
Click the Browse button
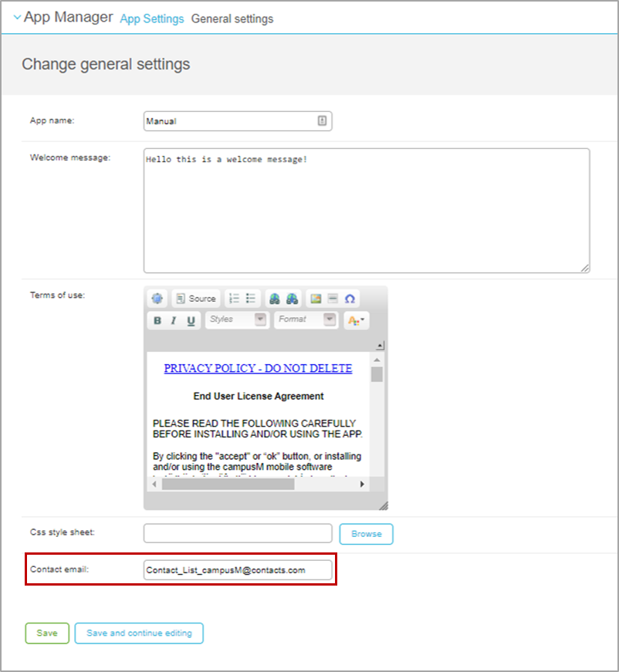coord(366,534)
